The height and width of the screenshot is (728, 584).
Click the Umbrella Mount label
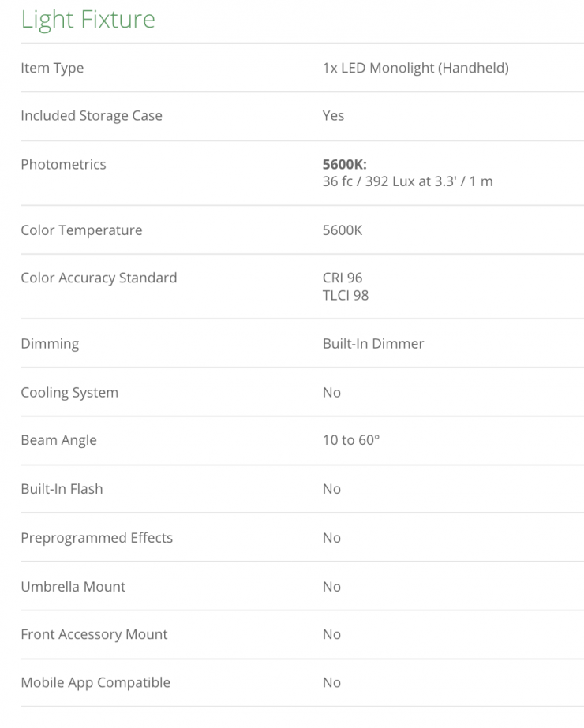click(x=73, y=587)
